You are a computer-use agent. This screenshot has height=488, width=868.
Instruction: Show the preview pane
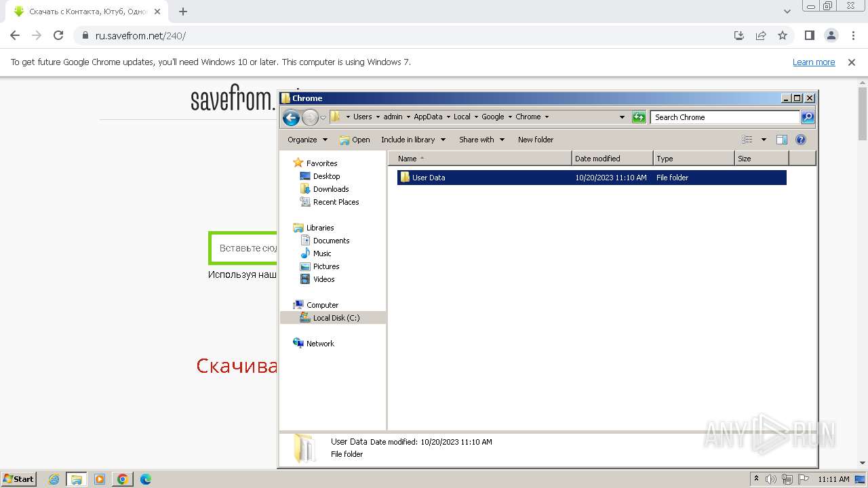pos(782,140)
